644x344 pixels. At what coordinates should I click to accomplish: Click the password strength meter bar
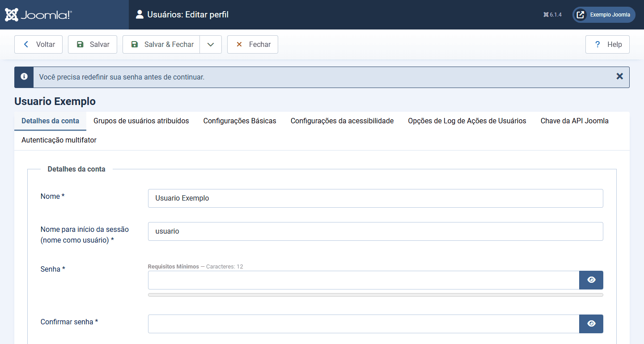tap(375, 295)
